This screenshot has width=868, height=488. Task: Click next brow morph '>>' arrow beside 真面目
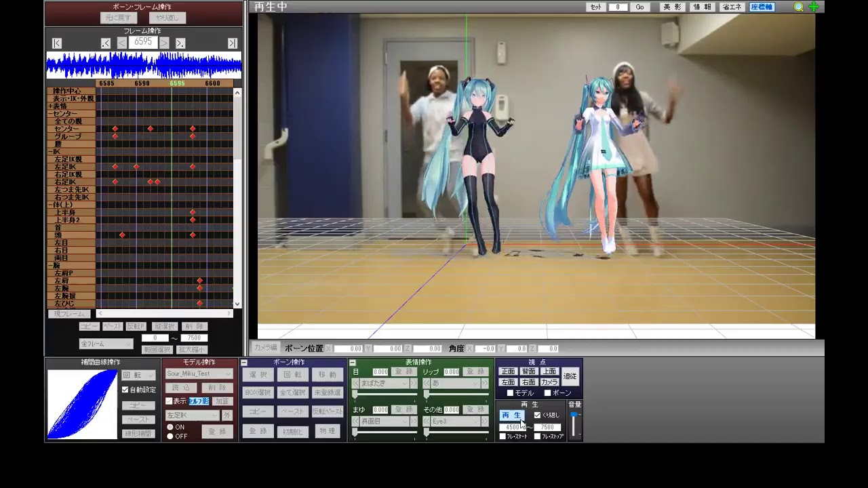tap(414, 422)
